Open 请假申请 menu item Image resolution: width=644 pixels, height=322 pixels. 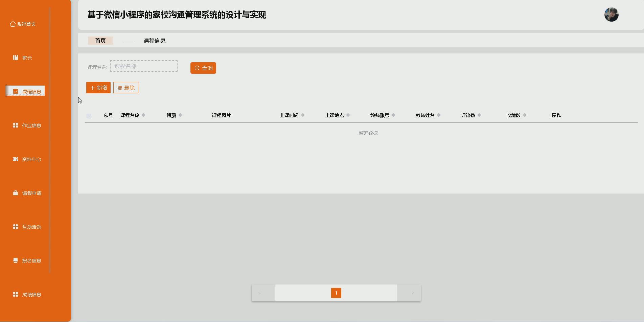pos(27,193)
